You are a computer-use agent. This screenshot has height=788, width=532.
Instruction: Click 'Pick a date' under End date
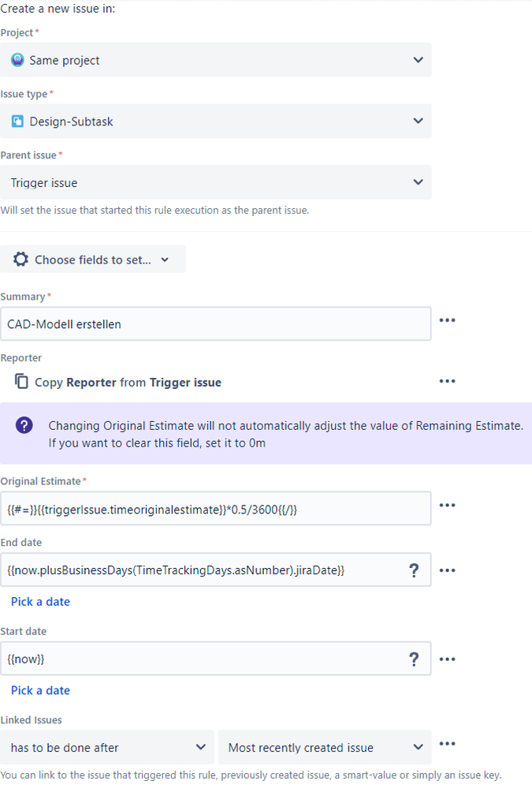(40, 601)
